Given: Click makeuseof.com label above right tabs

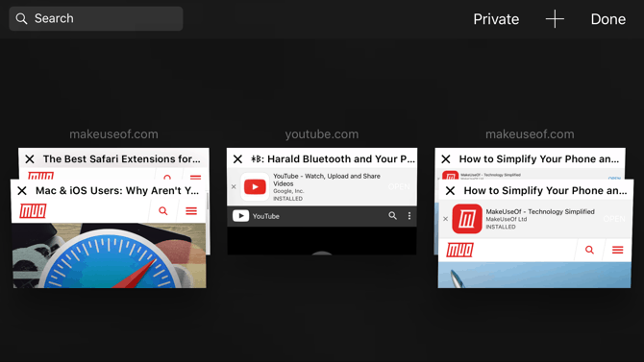Looking at the screenshot, I should pos(530,134).
